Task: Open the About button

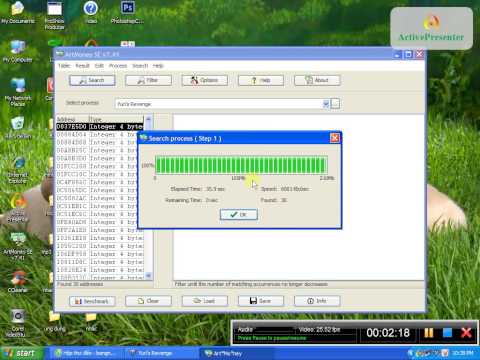Action: (317, 80)
